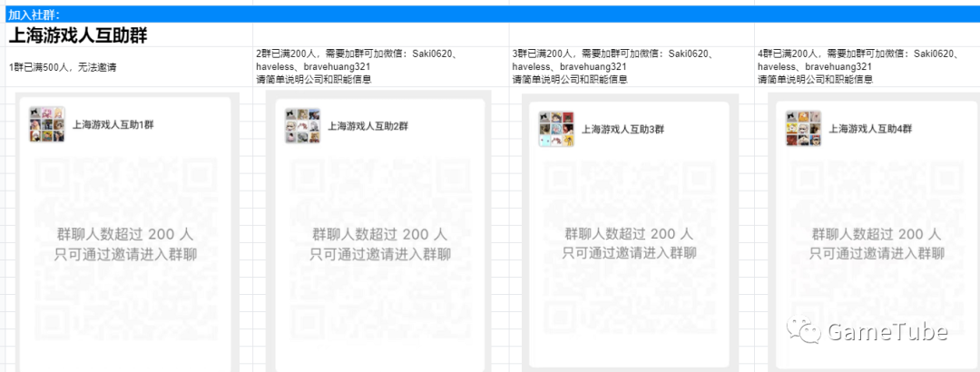Image resolution: width=980 pixels, height=372 pixels.
Task: Click 只可通过邀请进入群聊 in the 4群 card
Action: (877, 254)
